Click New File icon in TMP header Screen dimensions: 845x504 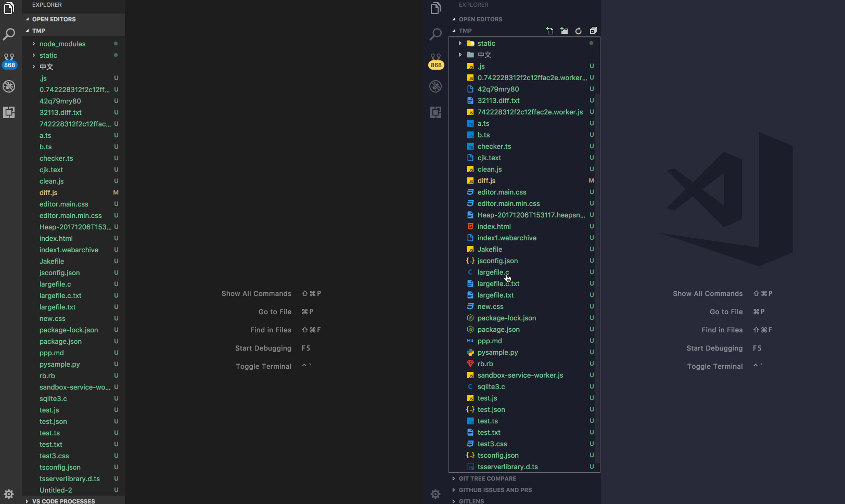point(549,31)
